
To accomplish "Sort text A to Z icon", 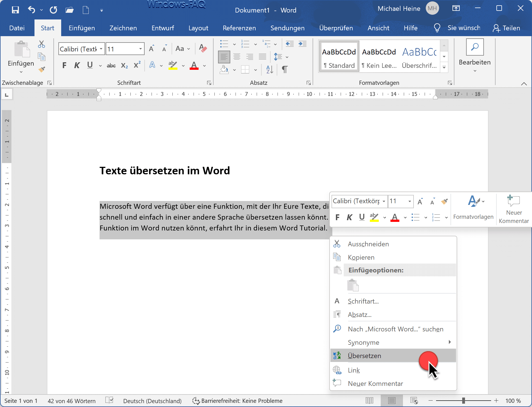I will 270,69.
